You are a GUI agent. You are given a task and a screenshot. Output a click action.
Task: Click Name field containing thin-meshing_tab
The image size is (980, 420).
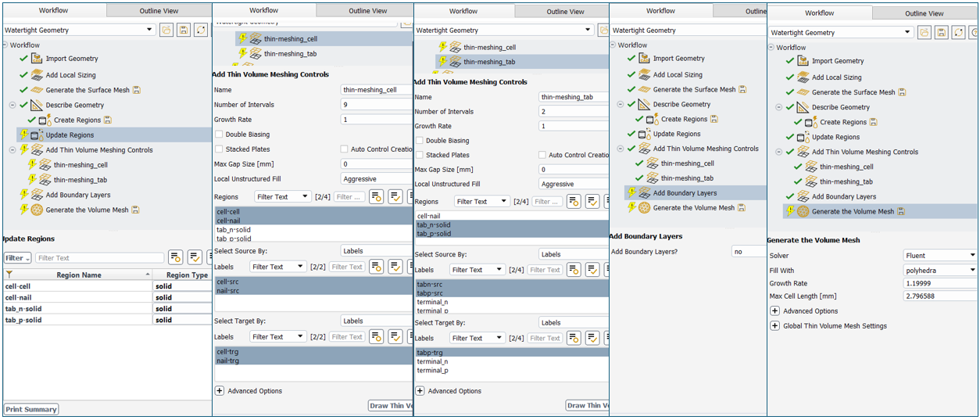click(x=574, y=97)
